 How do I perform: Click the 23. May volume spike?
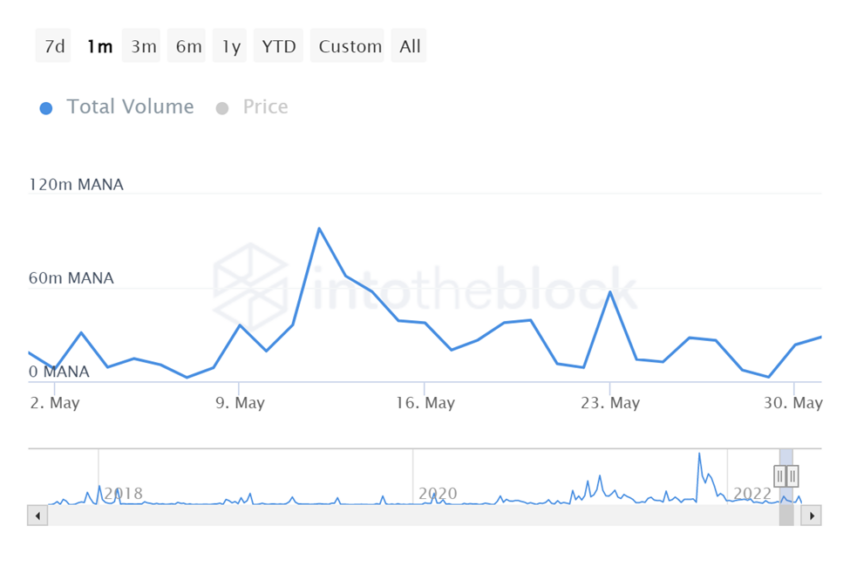610,292
